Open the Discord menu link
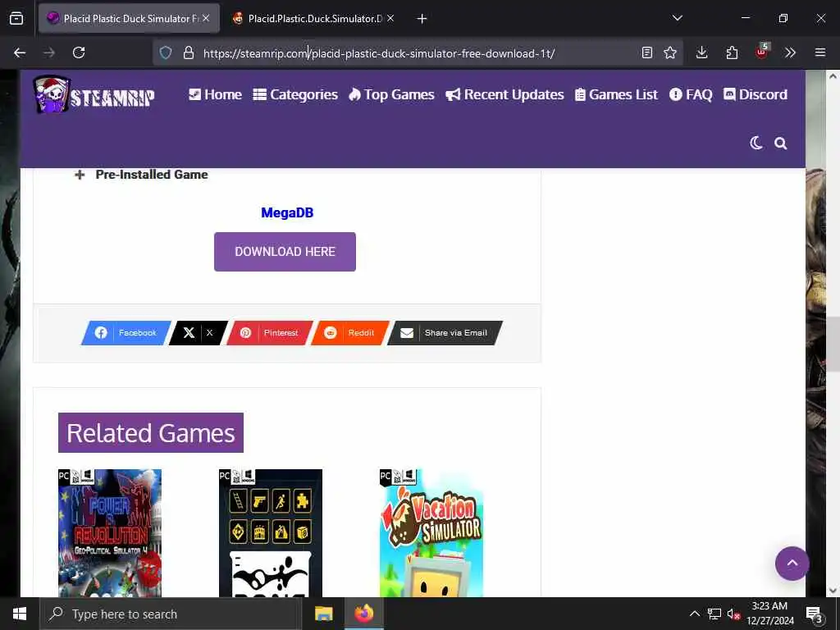 (x=756, y=95)
